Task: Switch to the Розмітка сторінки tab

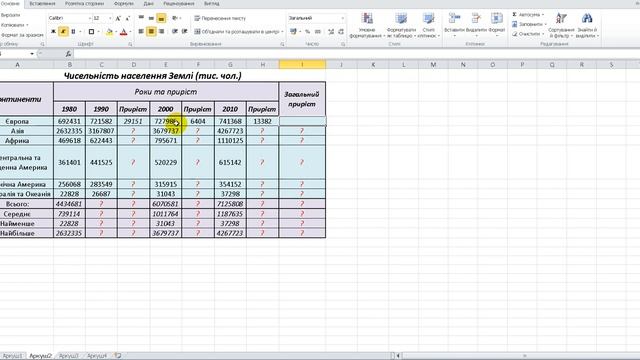Action: tap(84, 4)
